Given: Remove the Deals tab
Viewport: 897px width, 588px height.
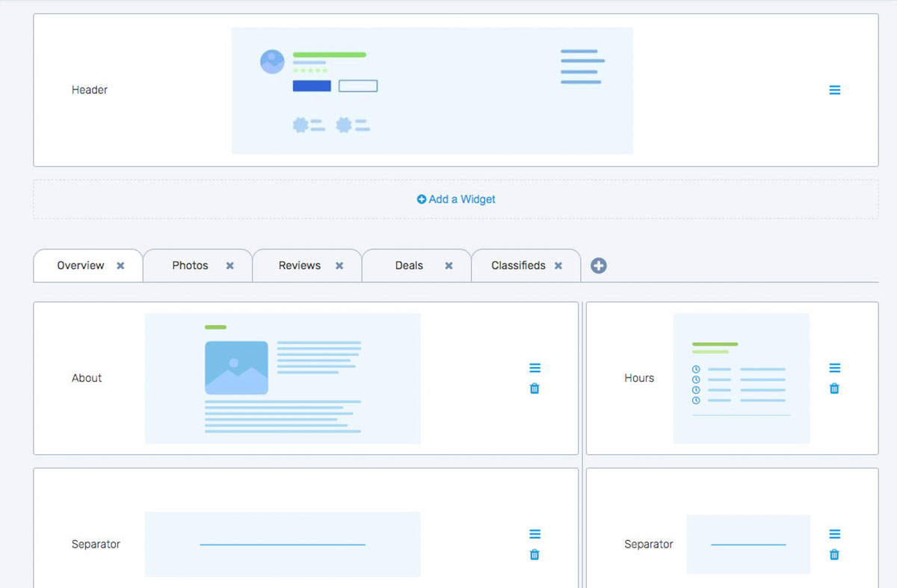Looking at the screenshot, I should pyautogui.click(x=449, y=266).
